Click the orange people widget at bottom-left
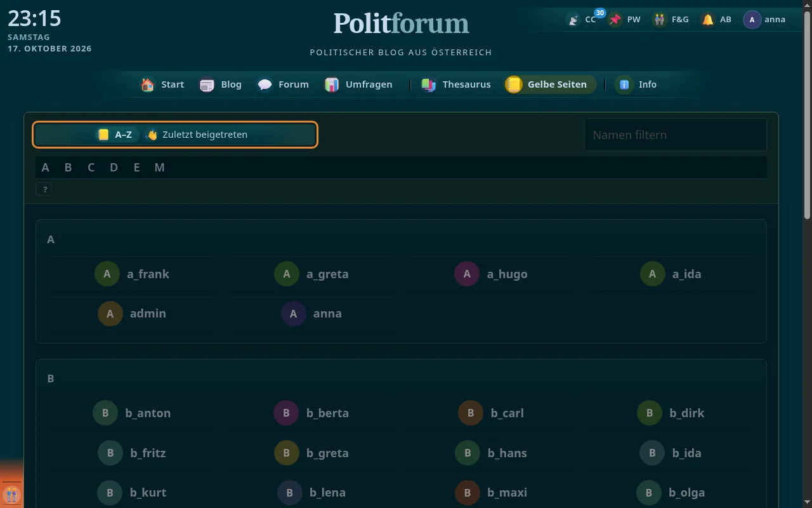Screen dimensions: 812x508 (11, 494)
